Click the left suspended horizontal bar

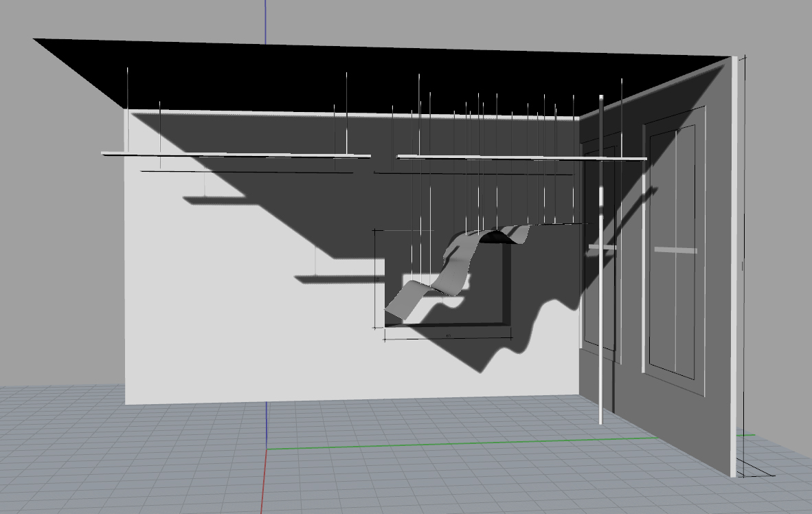(234, 155)
